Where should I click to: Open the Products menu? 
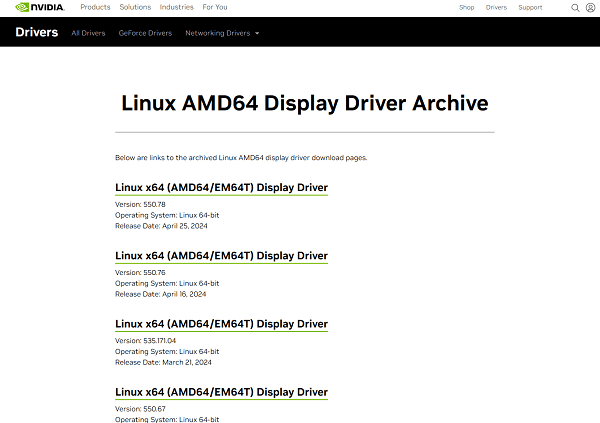95,7
